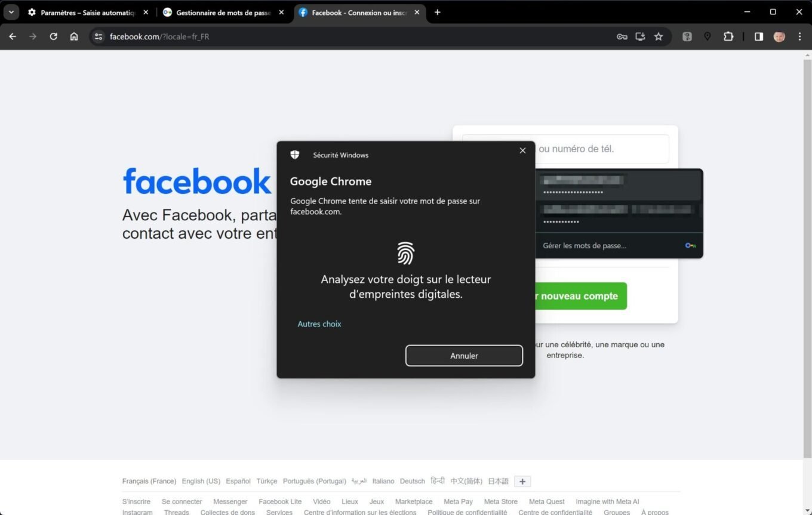Open the Facebook Lite footer link
Image resolution: width=812 pixels, height=515 pixels.
click(x=280, y=502)
